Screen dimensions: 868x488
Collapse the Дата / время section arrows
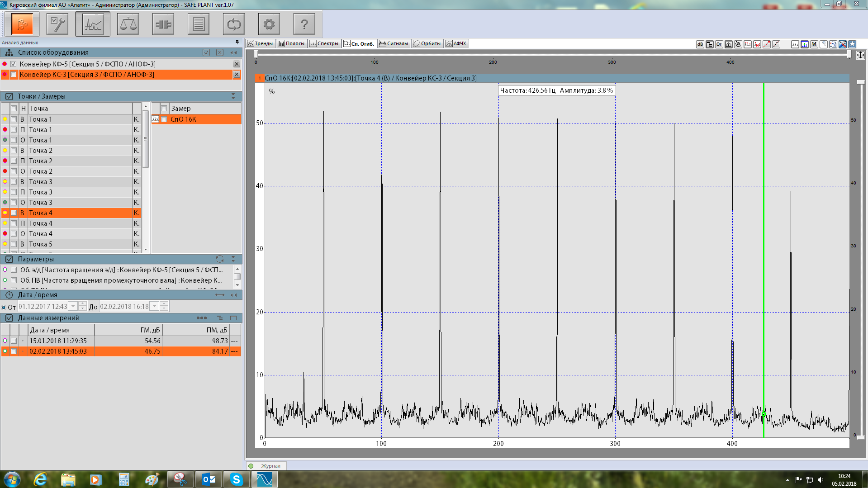coord(234,295)
